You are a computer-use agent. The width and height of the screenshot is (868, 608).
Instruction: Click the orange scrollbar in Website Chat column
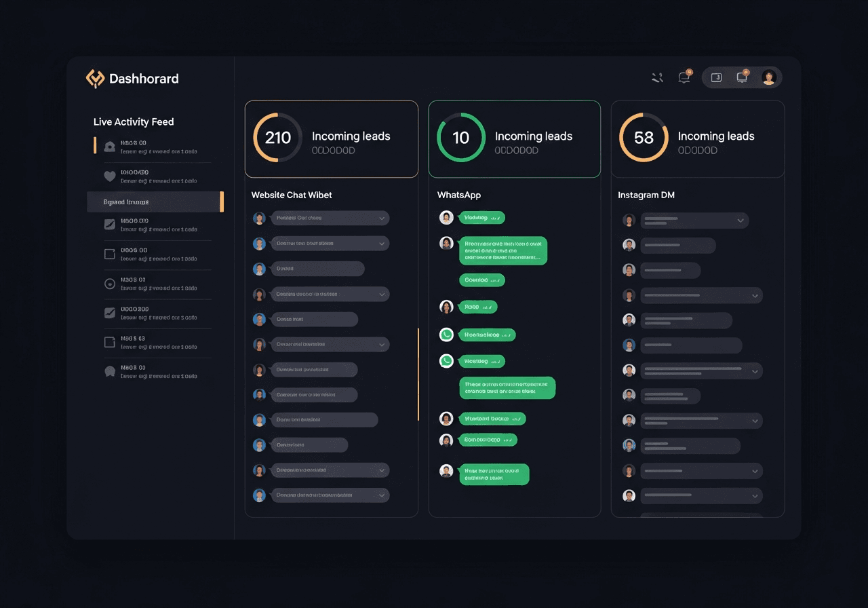point(418,375)
